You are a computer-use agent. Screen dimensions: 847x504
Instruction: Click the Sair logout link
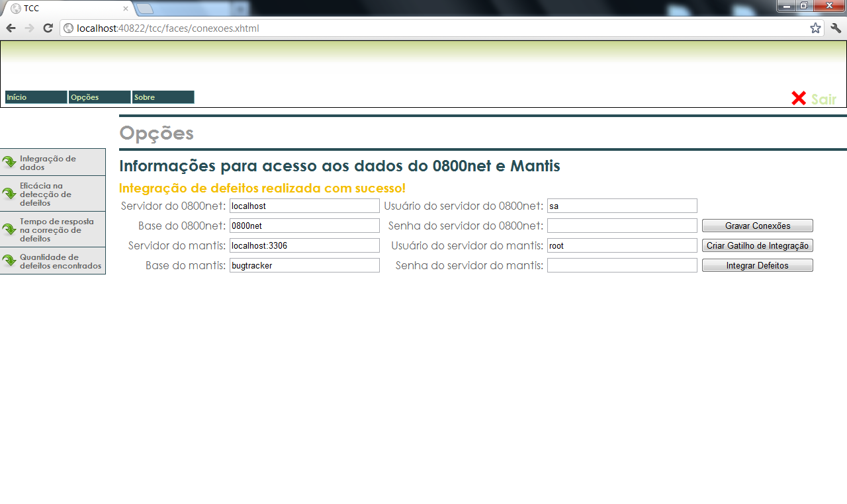[x=824, y=99]
